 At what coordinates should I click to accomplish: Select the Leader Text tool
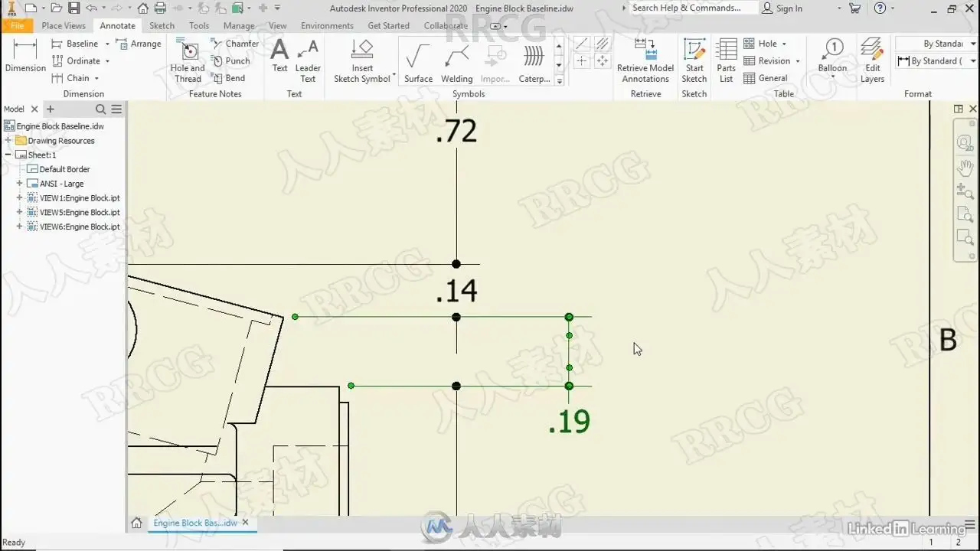pyautogui.click(x=308, y=61)
